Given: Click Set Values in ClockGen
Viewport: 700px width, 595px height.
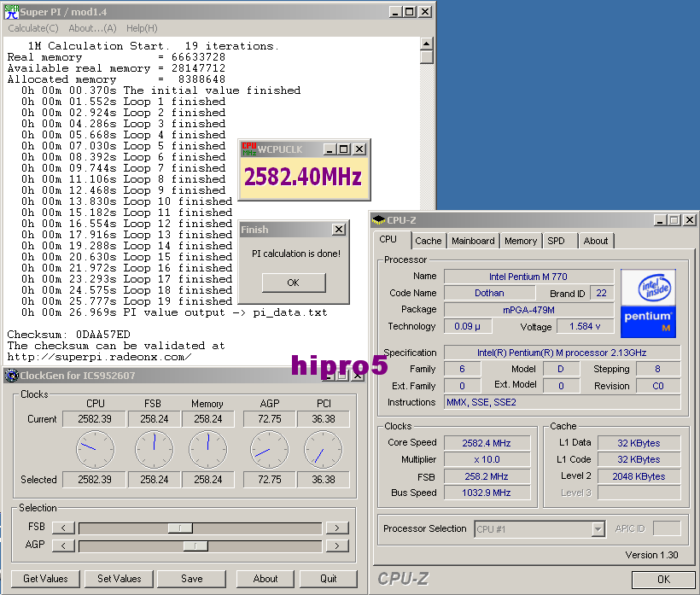Looking at the screenshot, I should (x=120, y=579).
